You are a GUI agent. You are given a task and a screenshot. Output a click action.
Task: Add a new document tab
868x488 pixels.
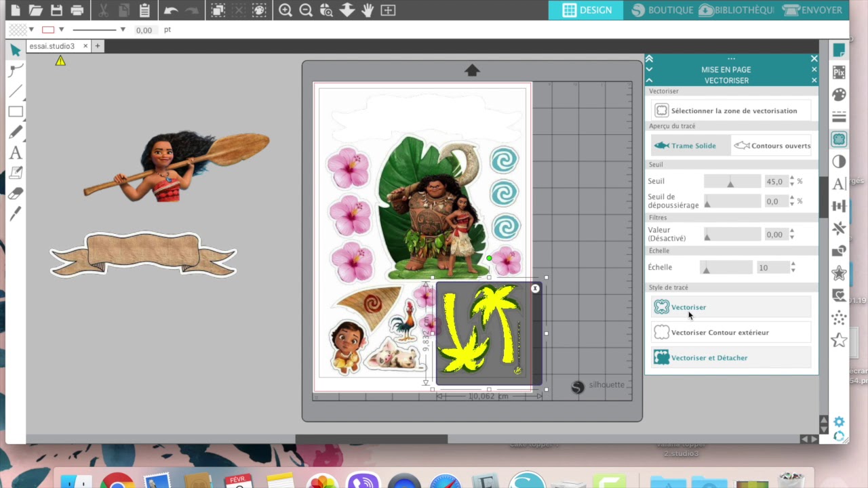98,46
